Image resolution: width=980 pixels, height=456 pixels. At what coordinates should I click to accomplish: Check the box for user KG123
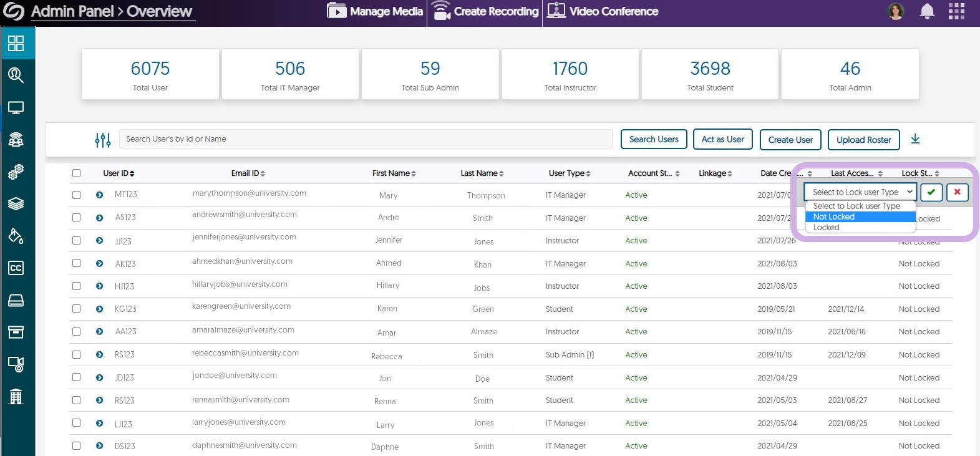coord(76,309)
